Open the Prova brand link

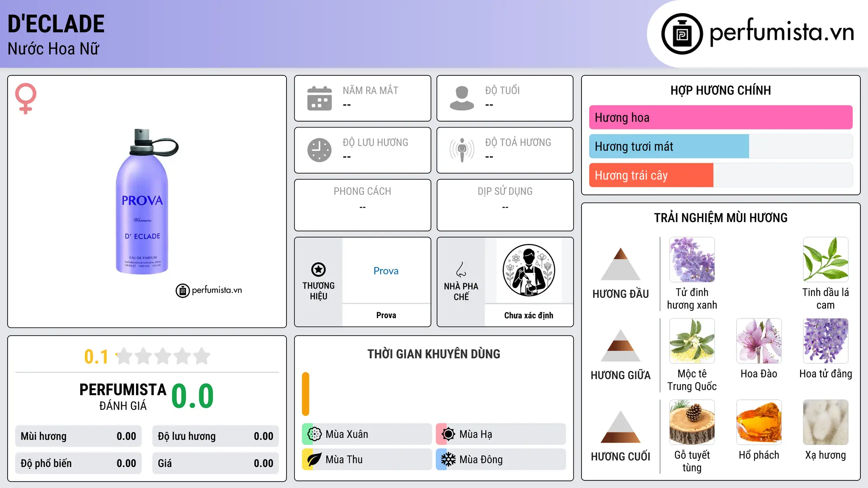[x=386, y=271]
